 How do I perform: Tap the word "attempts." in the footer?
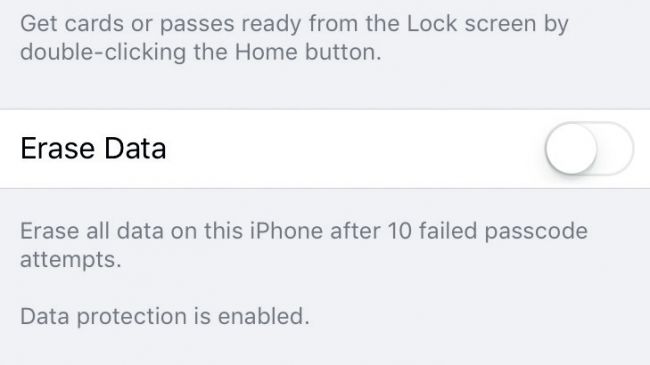[x=70, y=260]
